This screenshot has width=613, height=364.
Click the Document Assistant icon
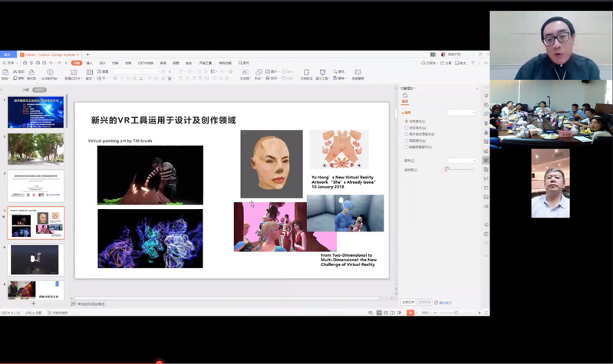click(x=307, y=72)
